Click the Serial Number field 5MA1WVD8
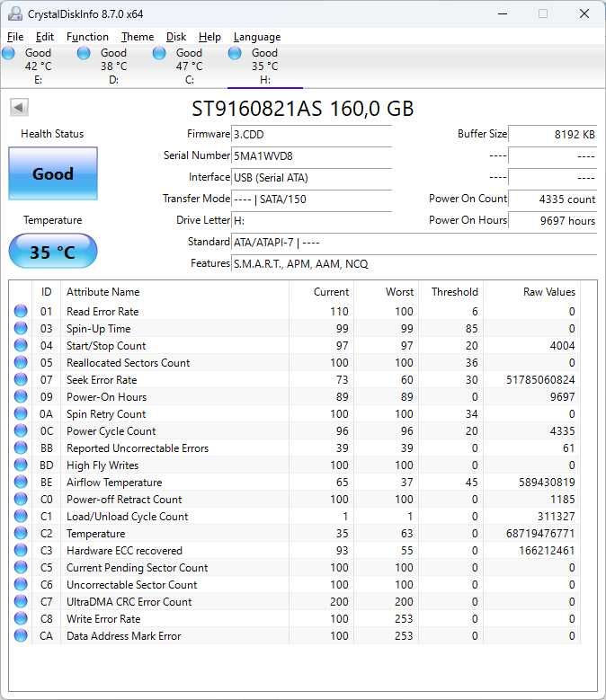The width and height of the screenshot is (606, 700). (312, 155)
